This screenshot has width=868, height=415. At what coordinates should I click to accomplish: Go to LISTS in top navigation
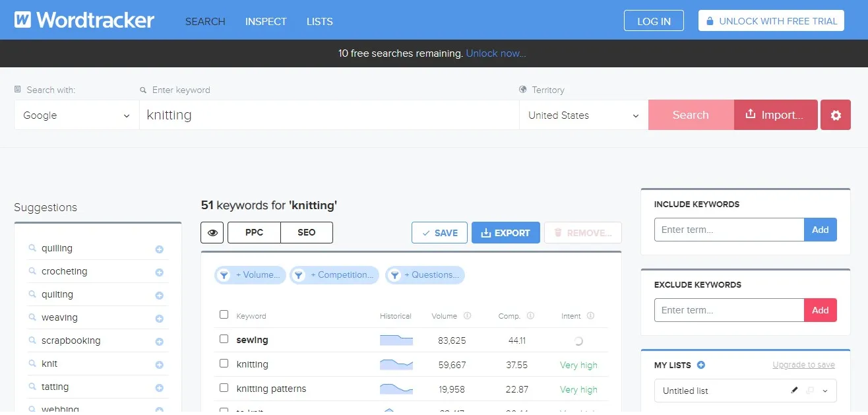(x=320, y=21)
